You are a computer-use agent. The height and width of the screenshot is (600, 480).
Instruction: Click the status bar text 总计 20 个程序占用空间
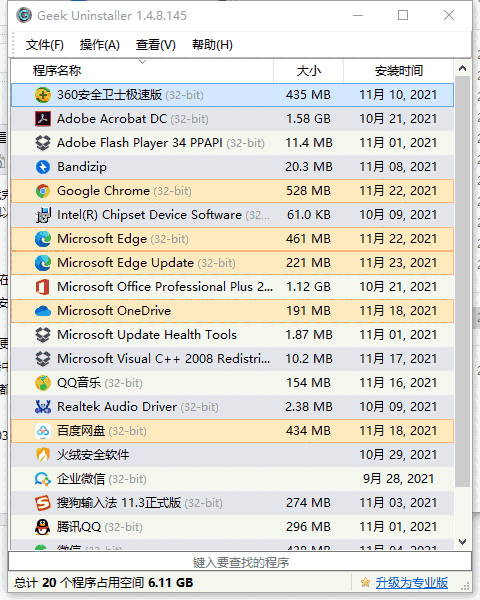click(79, 583)
